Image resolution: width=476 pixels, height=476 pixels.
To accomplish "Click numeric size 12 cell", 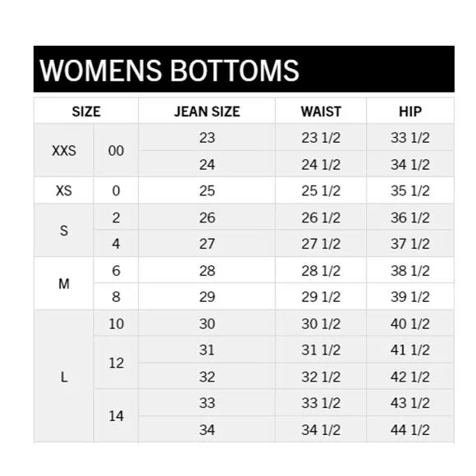I will pyautogui.click(x=116, y=363).
